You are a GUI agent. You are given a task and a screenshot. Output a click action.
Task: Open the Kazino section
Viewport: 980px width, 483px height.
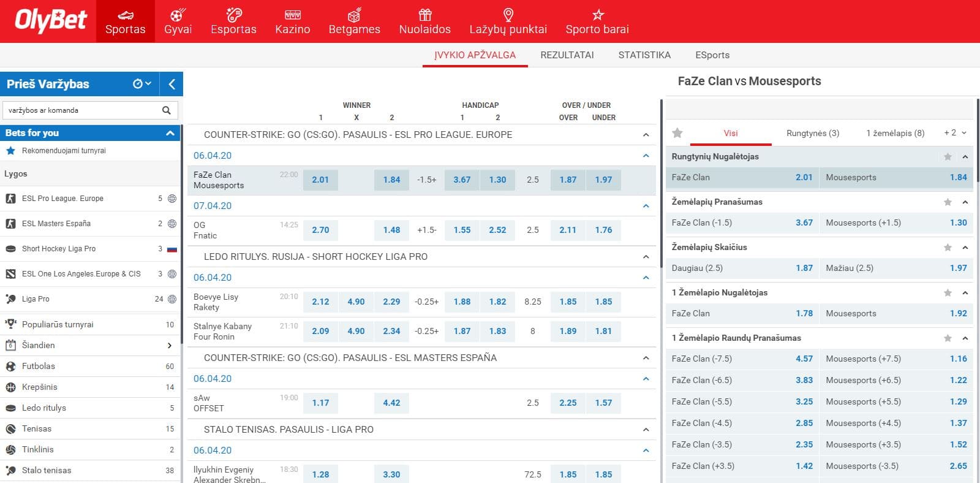(x=293, y=21)
